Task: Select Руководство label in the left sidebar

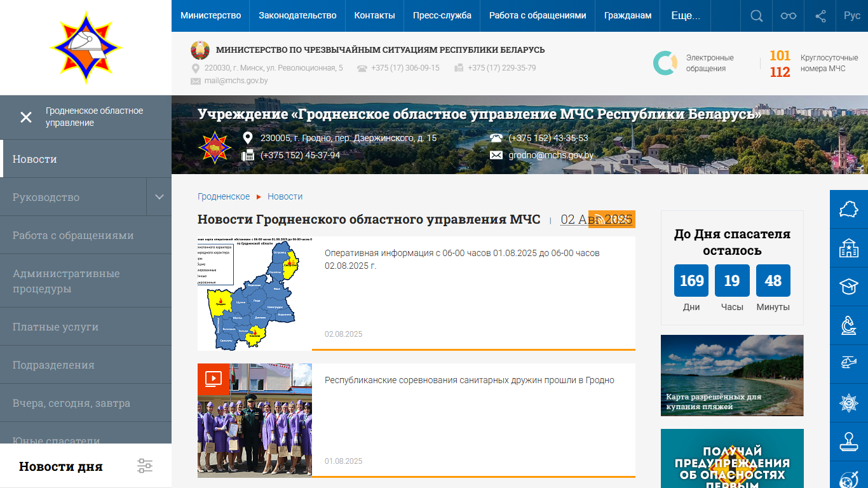Action: point(46,197)
